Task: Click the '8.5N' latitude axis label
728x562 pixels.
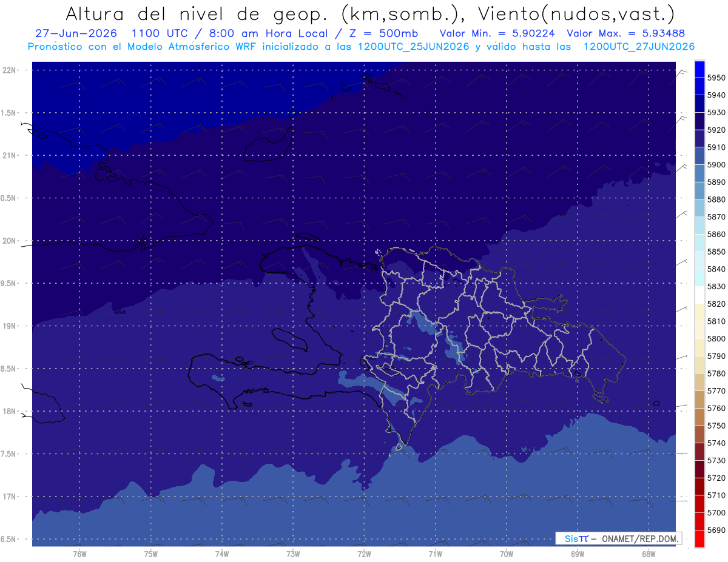Action: click(x=9, y=369)
